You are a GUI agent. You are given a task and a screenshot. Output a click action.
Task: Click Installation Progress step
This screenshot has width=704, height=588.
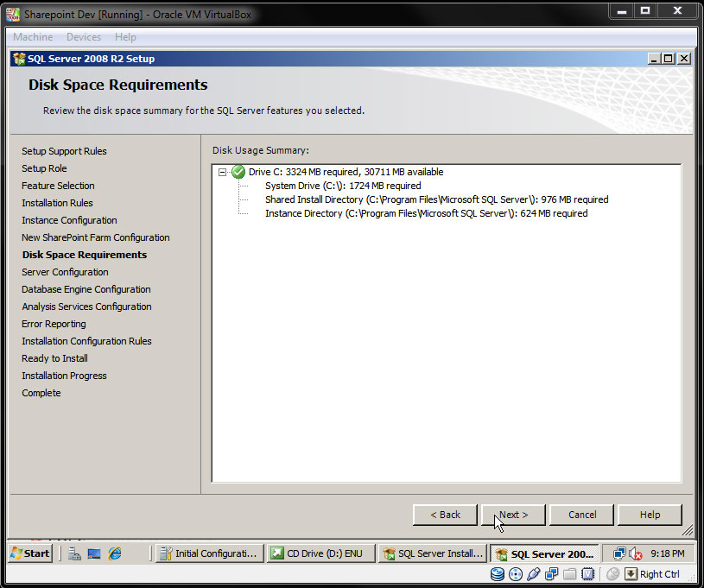(x=64, y=376)
